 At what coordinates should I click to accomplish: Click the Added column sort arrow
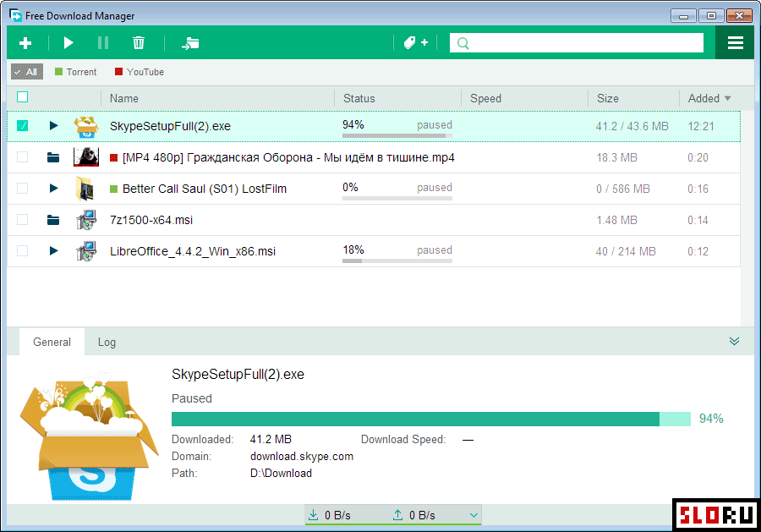click(727, 99)
